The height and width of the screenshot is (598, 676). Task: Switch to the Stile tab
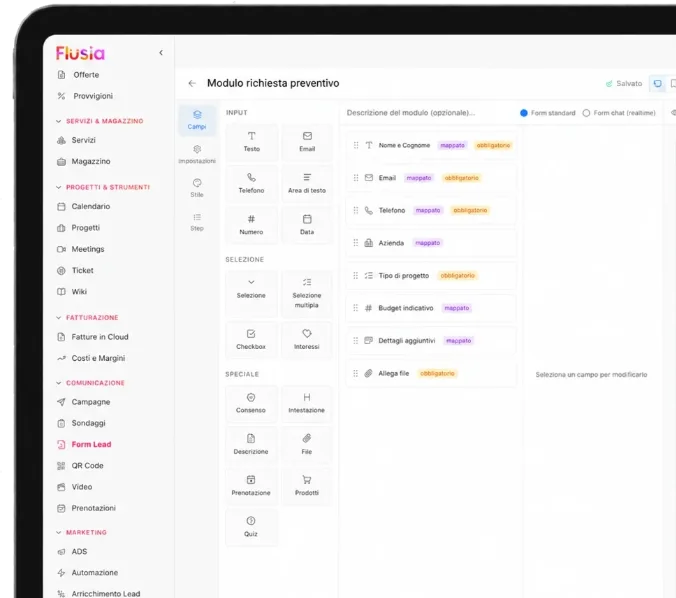click(197, 188)
